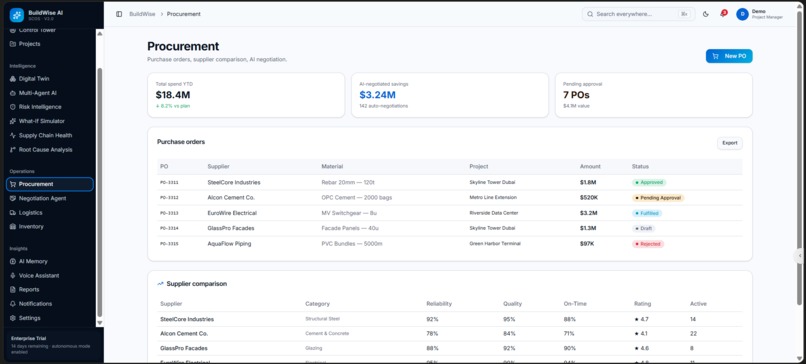Select PO-3311 in purchase orders
This screenshot has width=806, height=364.
(169, 183)
